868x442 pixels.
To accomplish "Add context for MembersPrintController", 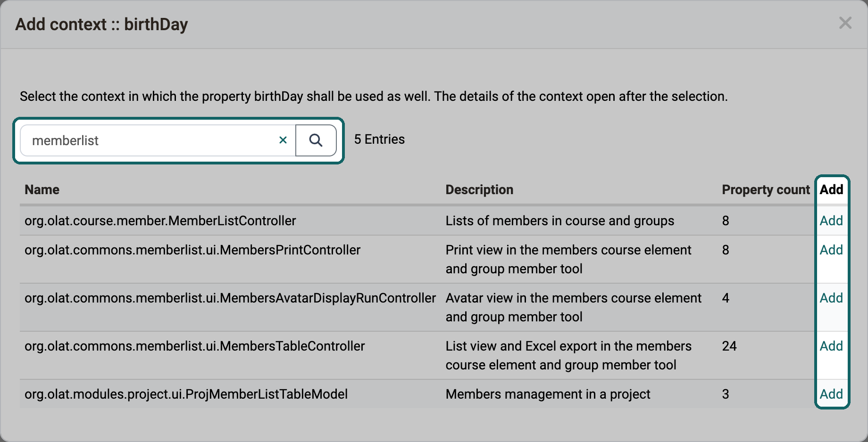I will coord(831,250).
